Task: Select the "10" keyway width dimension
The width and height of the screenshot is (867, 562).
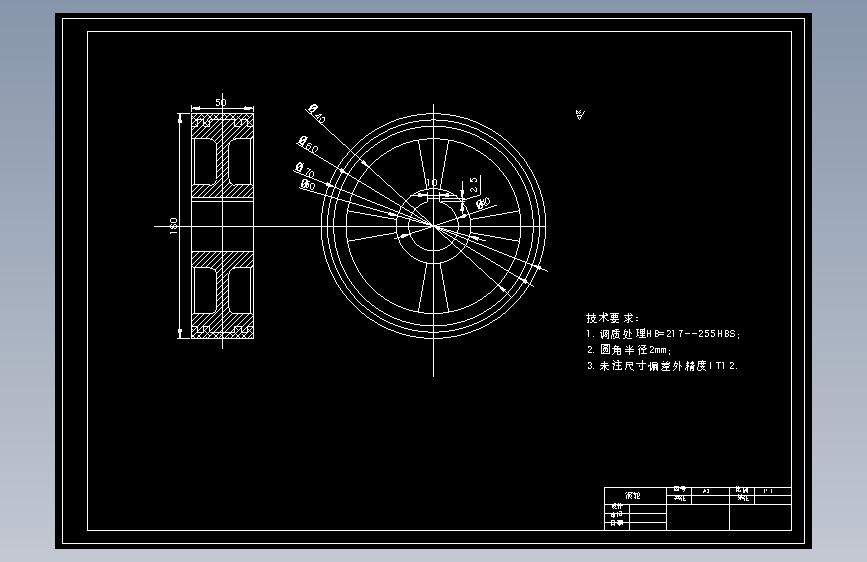Action: [x=431, y=182]
